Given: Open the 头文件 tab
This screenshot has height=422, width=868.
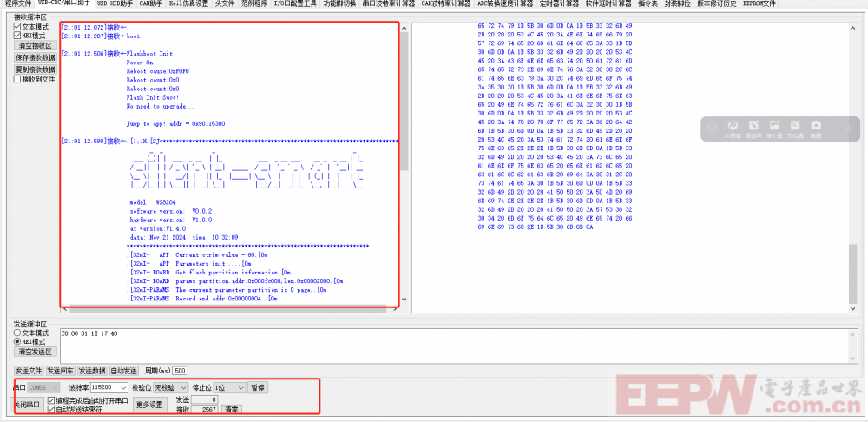Looking at the screenshot, I should (x=225, y=3).
